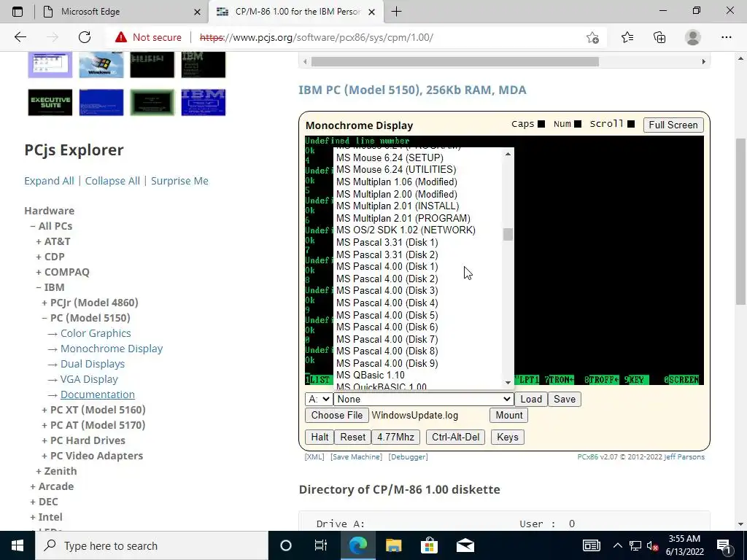Open the diskette None dropdown
747x560 pixels.
point(424,399)
